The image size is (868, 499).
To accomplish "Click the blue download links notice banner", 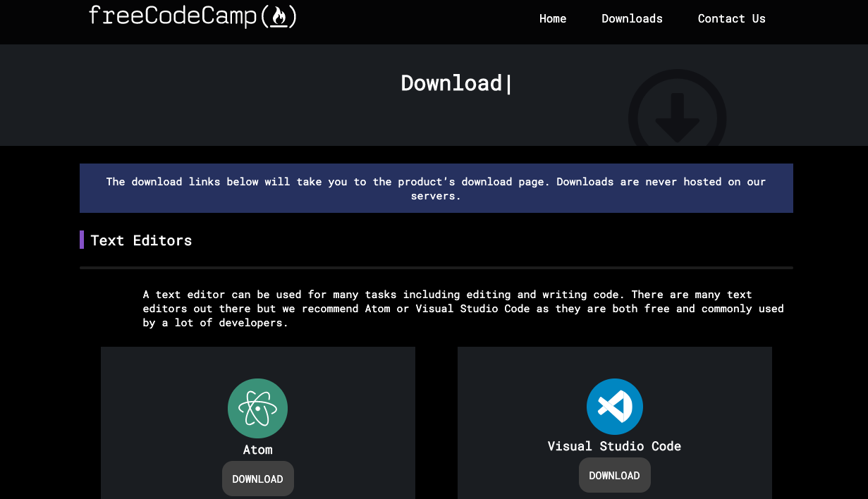I will click(x=436, y=188).
